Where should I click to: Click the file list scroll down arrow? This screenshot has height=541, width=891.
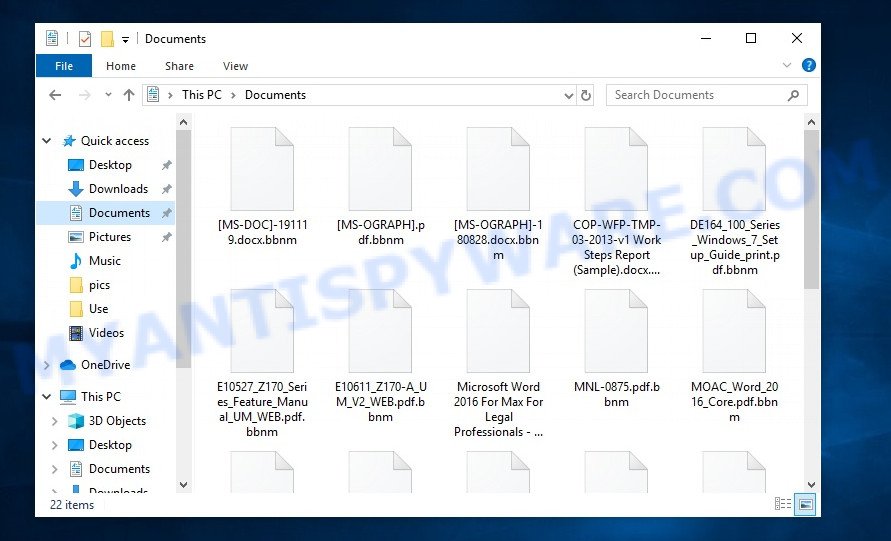[x=811, y=485]
